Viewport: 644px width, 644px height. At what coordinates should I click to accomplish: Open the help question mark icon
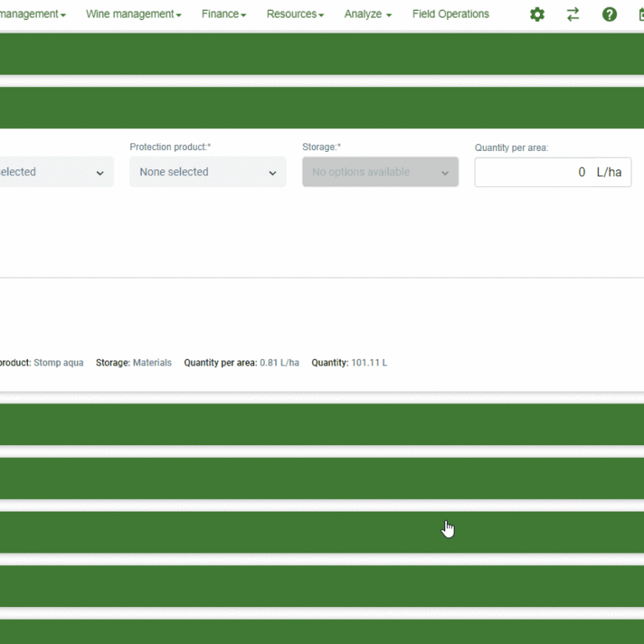point(610,14)
